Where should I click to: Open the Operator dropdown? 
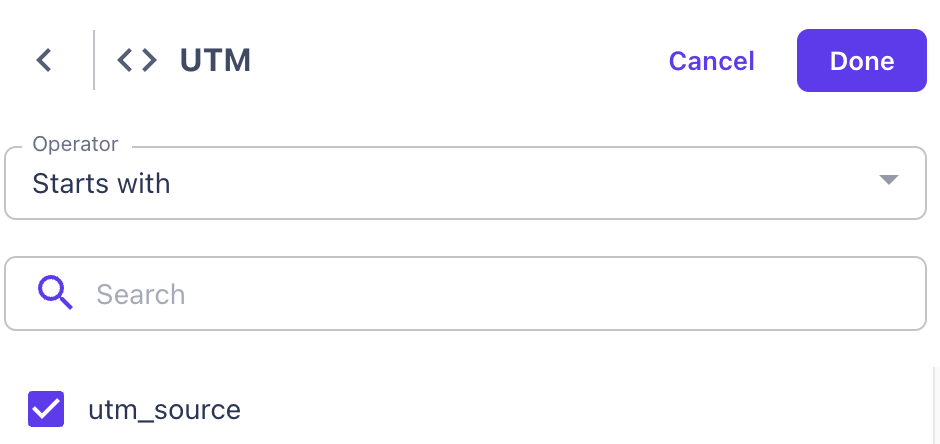[x=465, y=184]
